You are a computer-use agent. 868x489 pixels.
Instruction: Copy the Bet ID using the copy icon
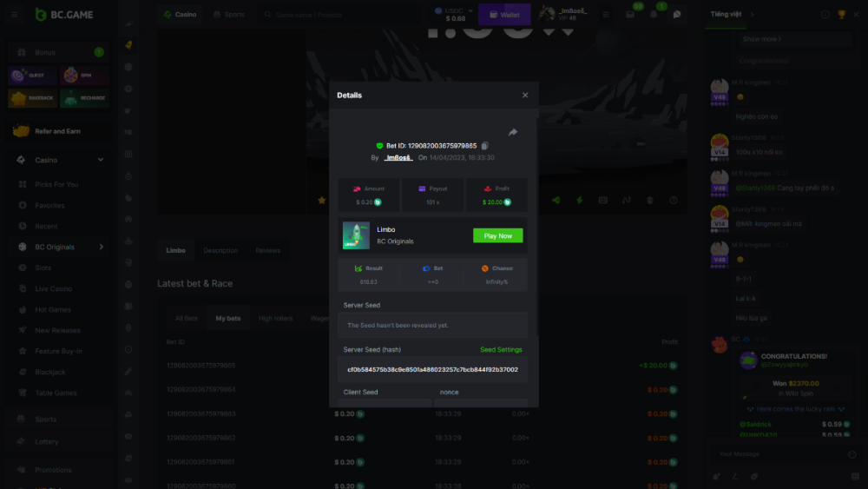pyautogui.click(x=485, y=146)
